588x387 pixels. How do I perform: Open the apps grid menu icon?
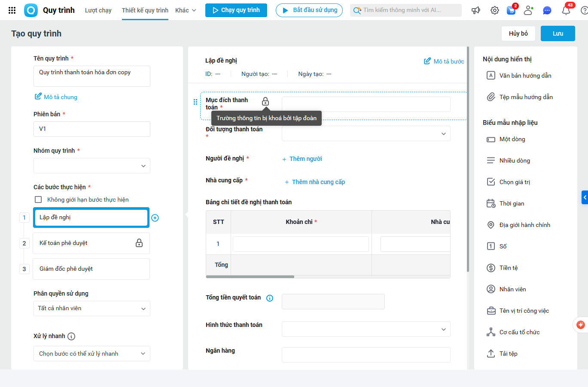pyautogui.click(x=12, y=10)
